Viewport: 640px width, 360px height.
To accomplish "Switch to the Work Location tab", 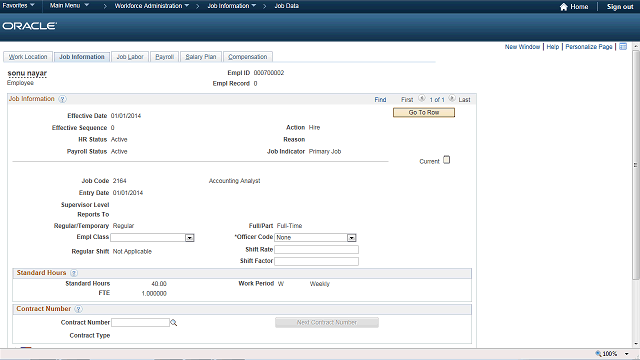I will [x=28, y=57].
